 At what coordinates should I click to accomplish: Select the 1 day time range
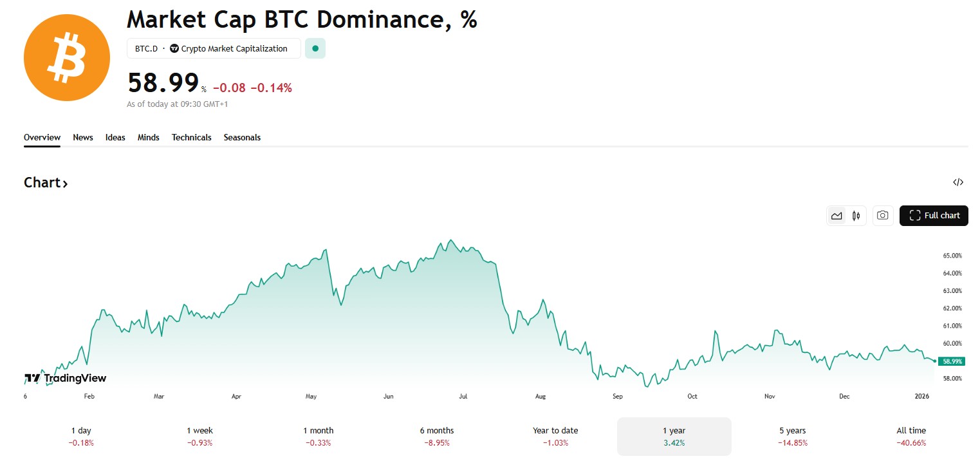[x=81, y=436]
